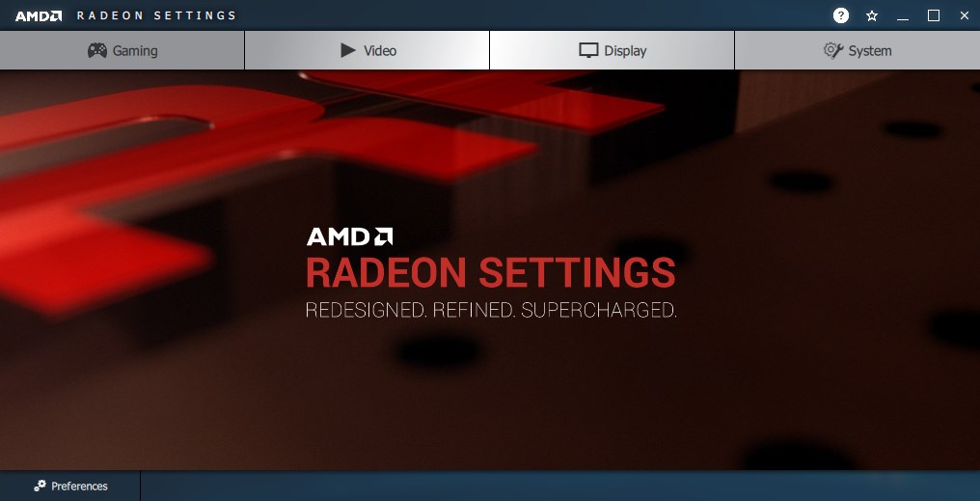
Task: Click the star icon in title bar
Action: 872,15
